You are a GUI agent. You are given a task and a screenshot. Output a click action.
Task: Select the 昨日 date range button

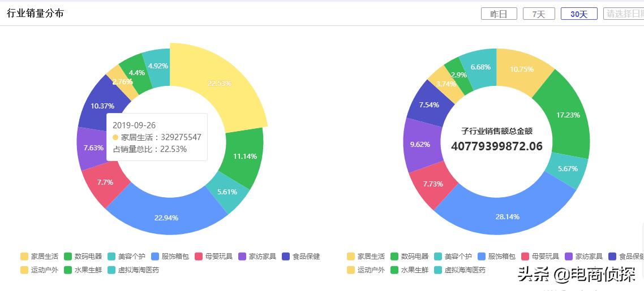point(499,14)
